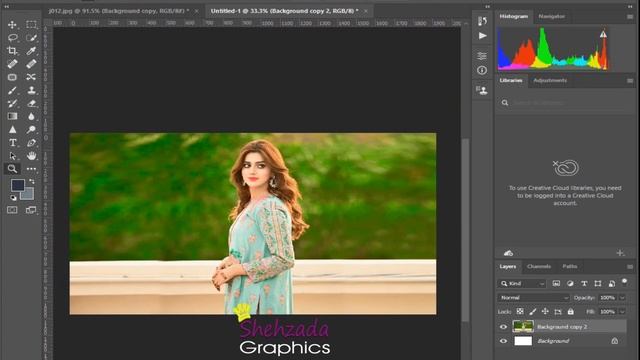Select the Eraser tool
Viewport: 640px width, 360px height.
(31, 103)
